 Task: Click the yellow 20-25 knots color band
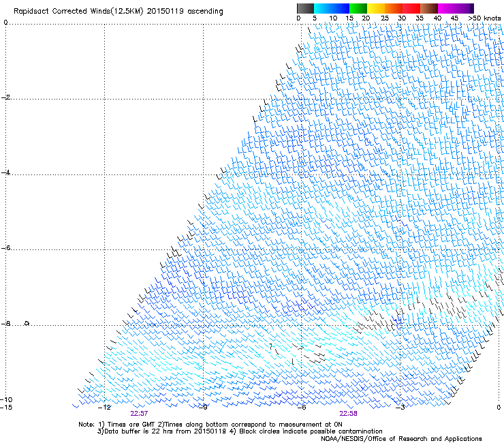[x=376, y=8]
